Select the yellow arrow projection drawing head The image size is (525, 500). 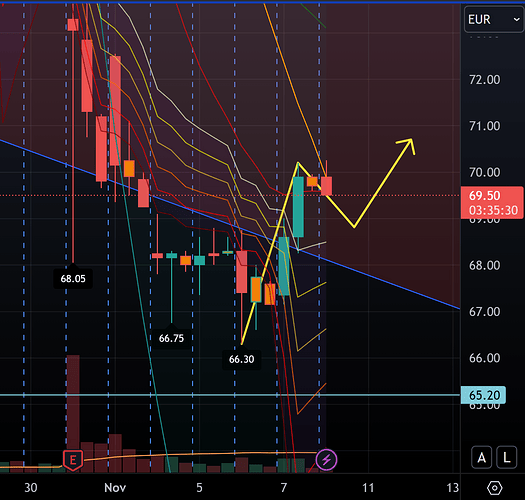click(x=408, y=145)
